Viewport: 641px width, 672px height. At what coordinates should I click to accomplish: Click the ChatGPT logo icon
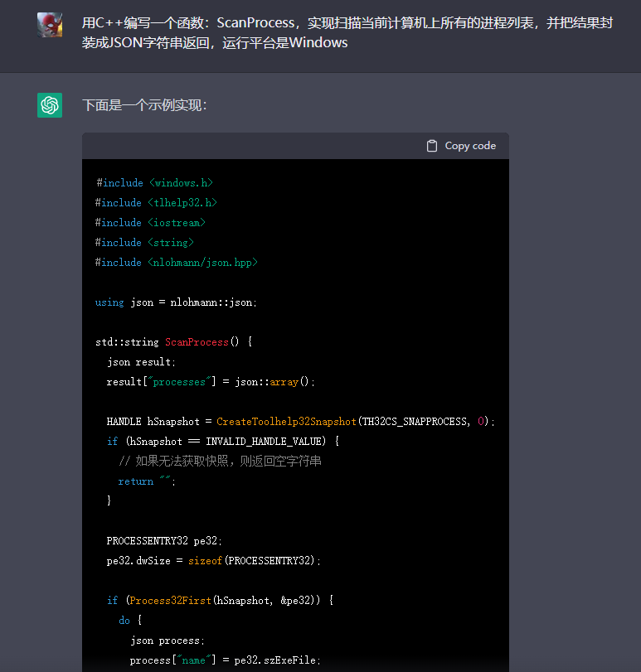coord(50,105)
